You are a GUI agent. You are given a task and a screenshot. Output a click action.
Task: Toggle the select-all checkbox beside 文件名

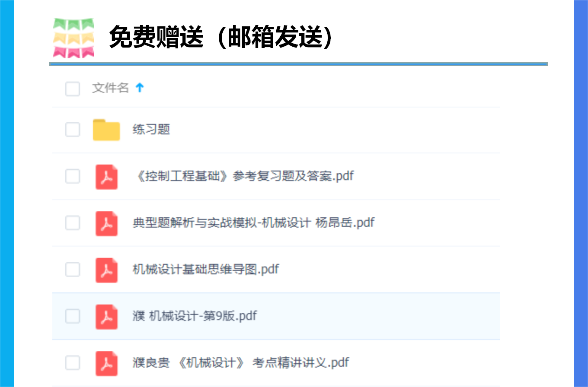pos(73,89)
